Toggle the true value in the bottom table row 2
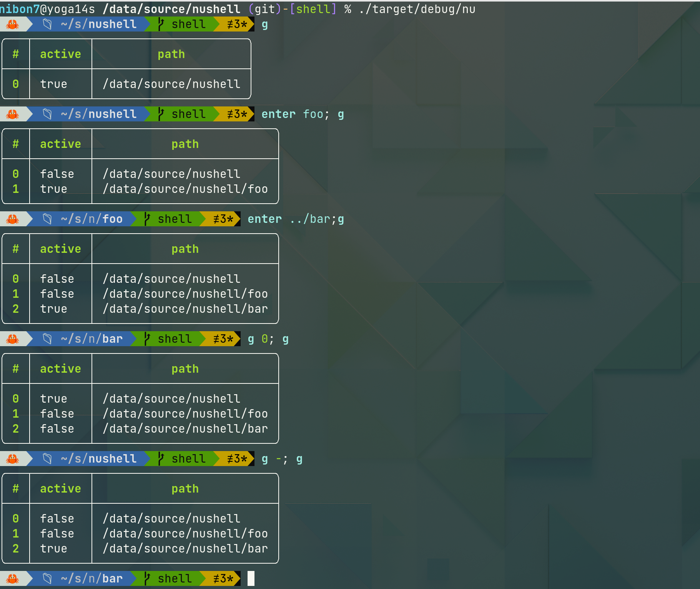Screen dimensions: 700x589 click(53, 549)
